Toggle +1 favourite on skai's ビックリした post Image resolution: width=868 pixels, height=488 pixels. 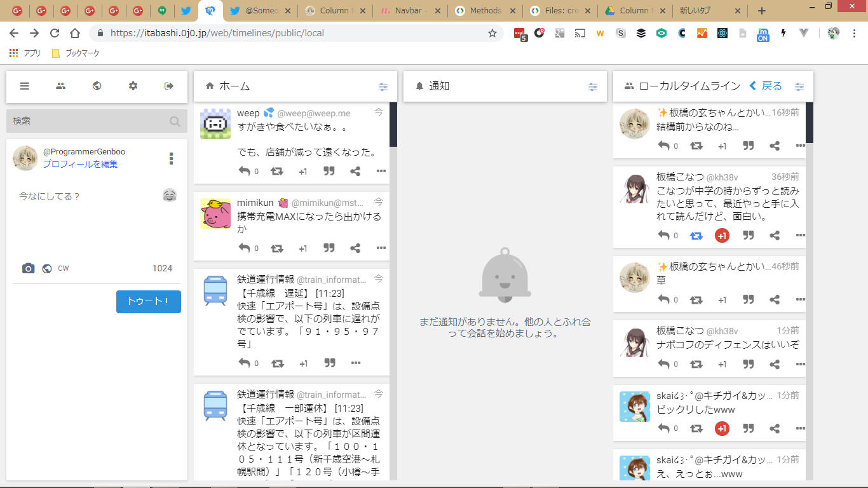coord(722,428)
